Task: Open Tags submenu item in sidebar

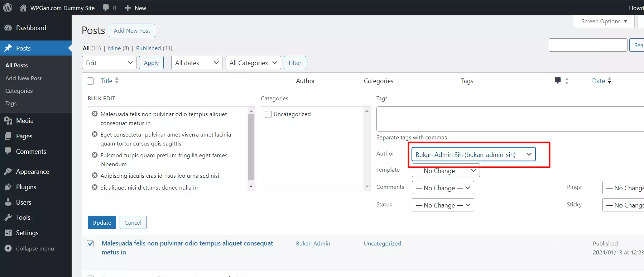Action: (x=11, y=103)
